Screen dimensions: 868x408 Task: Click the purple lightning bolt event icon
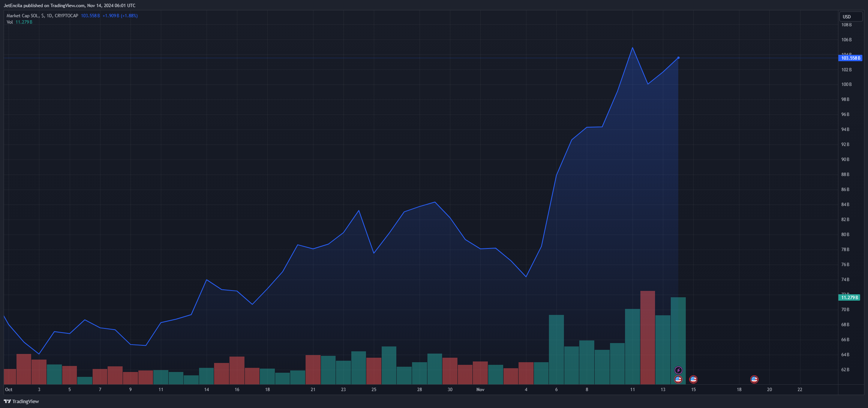click(678, 370)
